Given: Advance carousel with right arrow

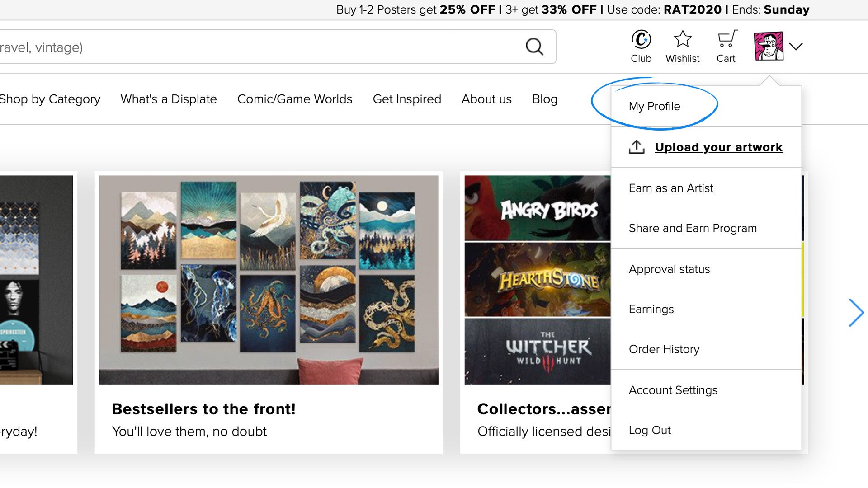Looking at the screenshot, I should point(856,313).
